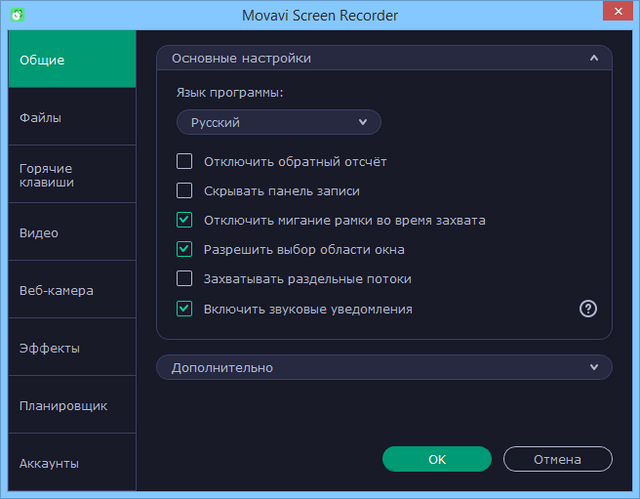Image resolution: width=640 pixels, height=499 pixels.
Task: Expand the 'Дополнительно' section
Action: (x=384, y=368)
